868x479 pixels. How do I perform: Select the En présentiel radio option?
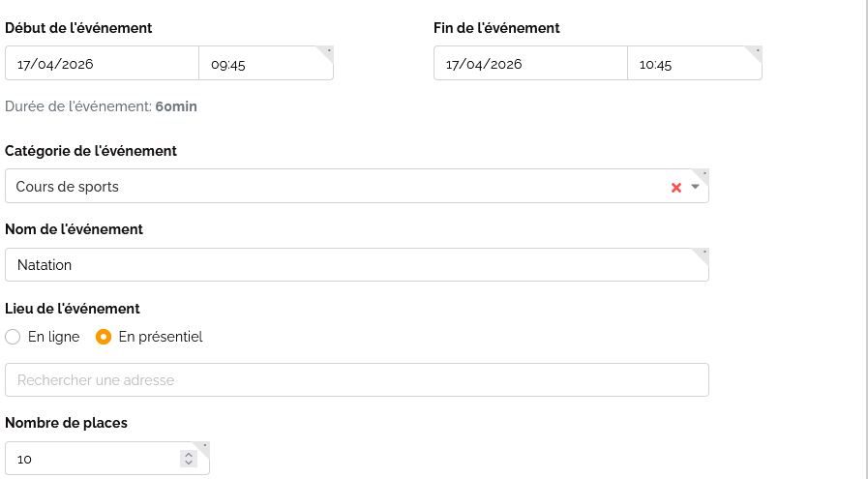104,337
